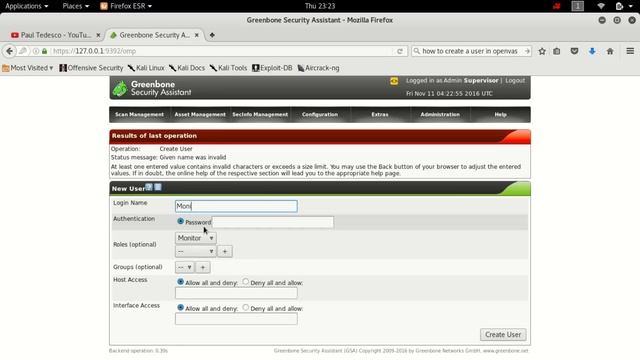Add a group with the plus button
Image resolution: width=640 pixels, height=360 pixels.
click(x=202, y=267)
